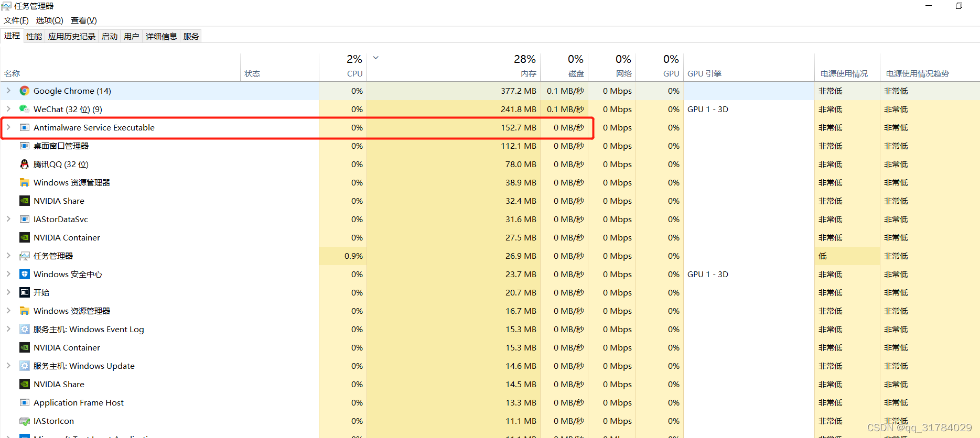980x438 pixels.
Task: Click the Windows Update service gear icon
Action: pyautogui.click(x=25, y=366)
